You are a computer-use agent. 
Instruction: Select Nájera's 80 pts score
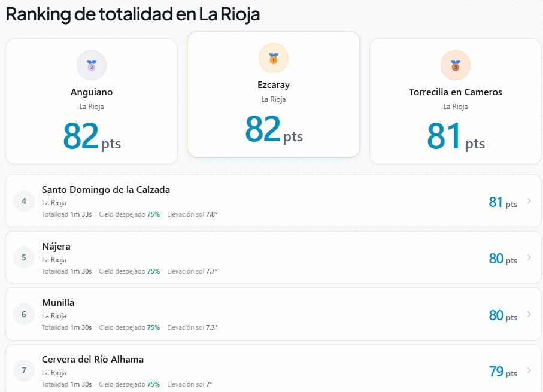click(503, 259)
